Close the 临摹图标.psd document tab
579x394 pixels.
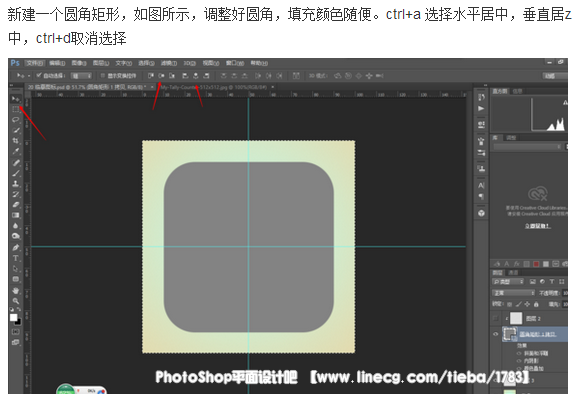[x=152, y=87]
